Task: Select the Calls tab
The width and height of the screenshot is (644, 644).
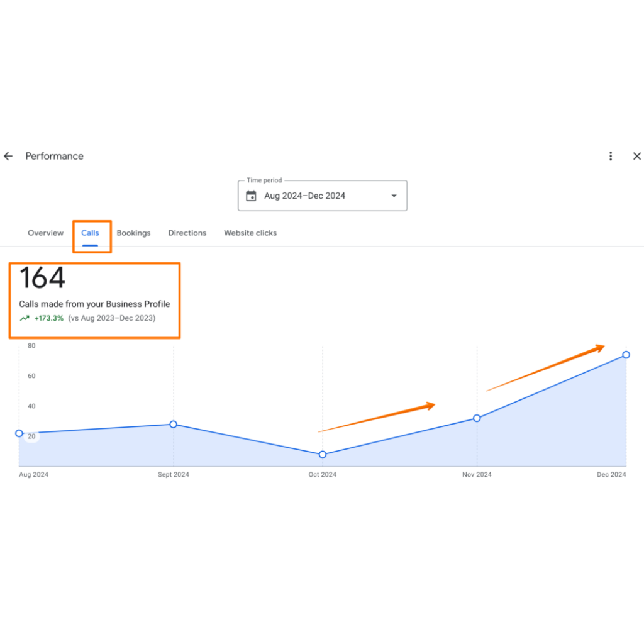Action: click(90, 233)
